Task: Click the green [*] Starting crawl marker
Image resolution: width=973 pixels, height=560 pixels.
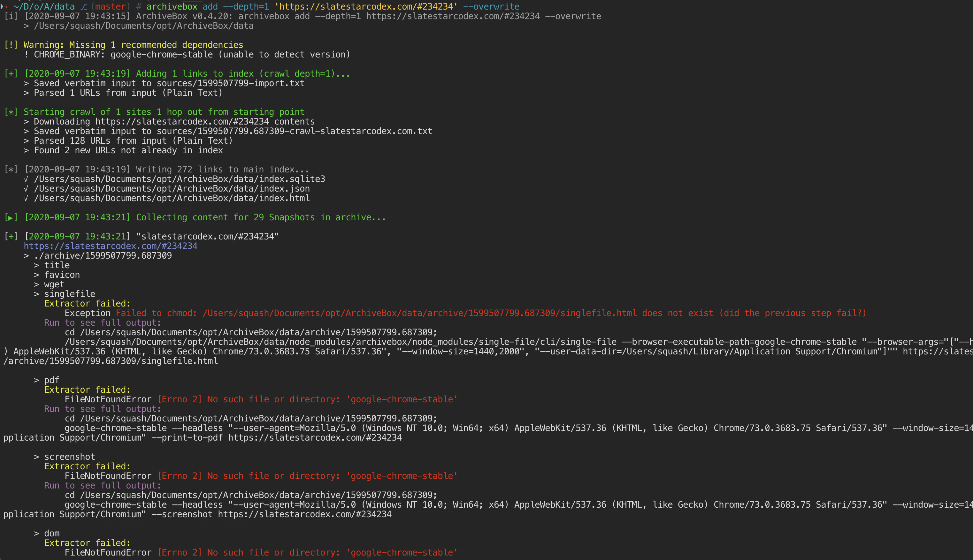Action: pyautogui.click(x=11, y=112)
